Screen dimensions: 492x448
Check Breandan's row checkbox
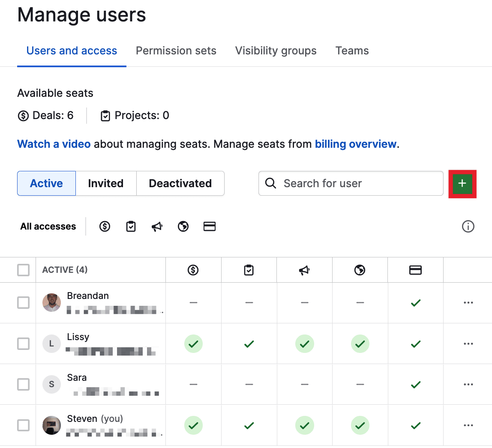click(23, 302)
